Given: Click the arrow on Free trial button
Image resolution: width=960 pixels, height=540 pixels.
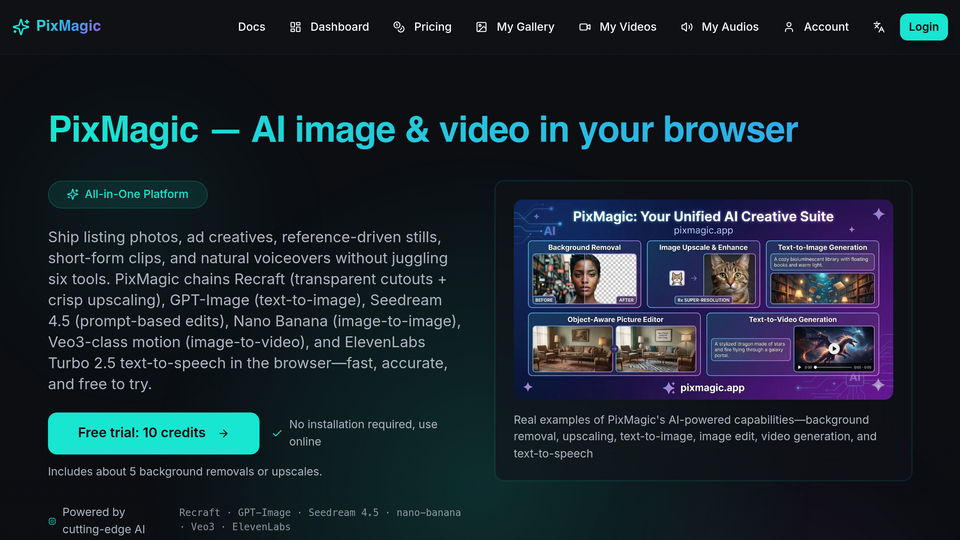Looking at the screenshot, I should tap(223, 433).
